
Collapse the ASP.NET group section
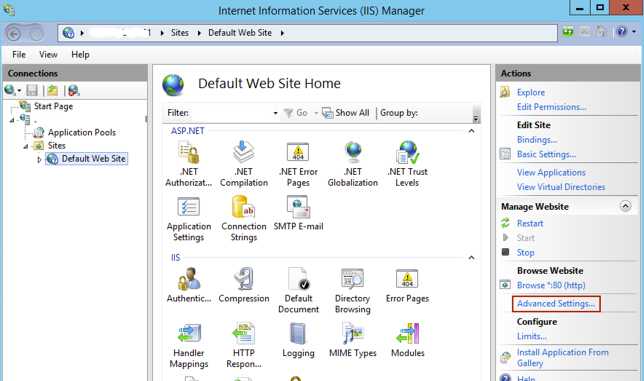click(472, 131)
